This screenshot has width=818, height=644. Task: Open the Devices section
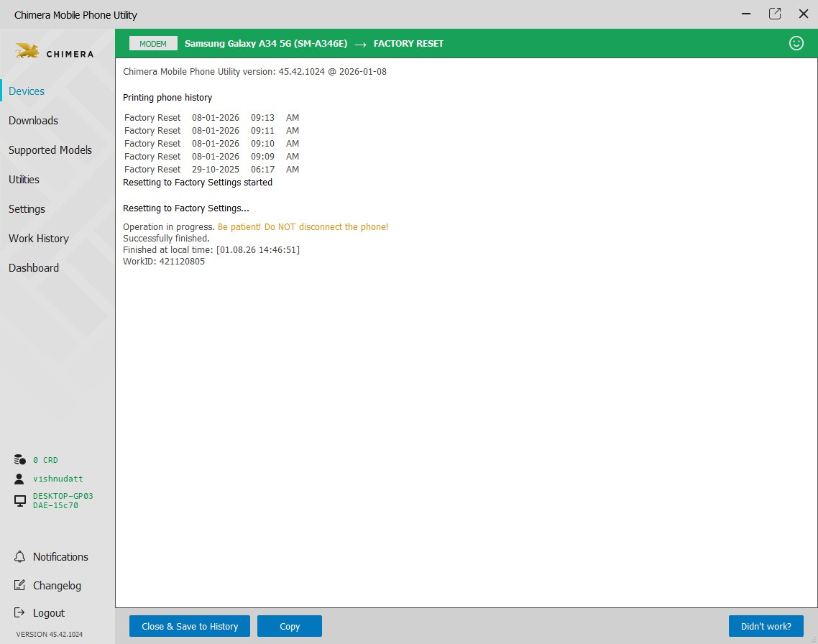[27, 91]
